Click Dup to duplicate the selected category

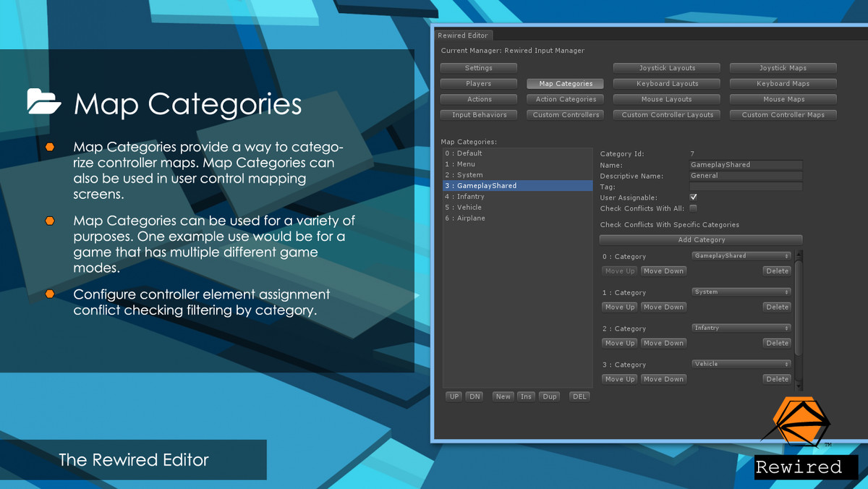550,396
